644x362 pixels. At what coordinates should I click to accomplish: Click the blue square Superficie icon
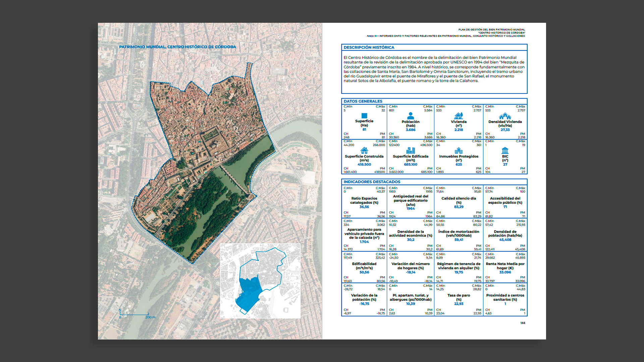[364, 116]
